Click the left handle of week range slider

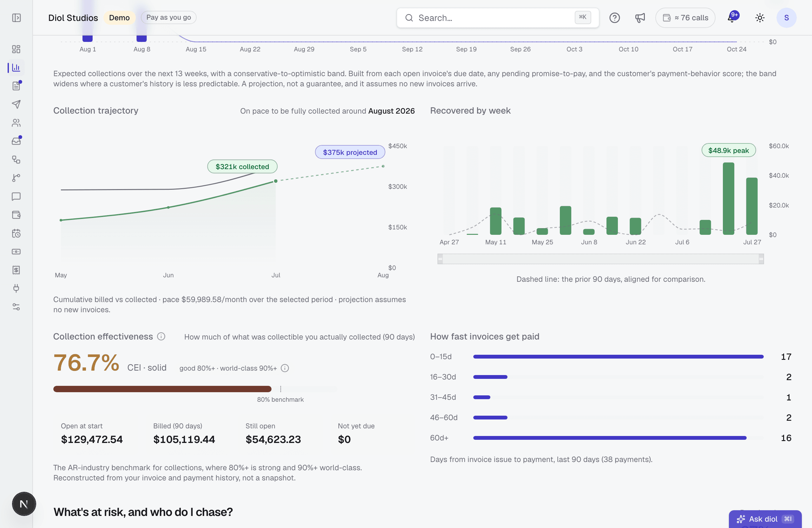[x=440, y=259]
